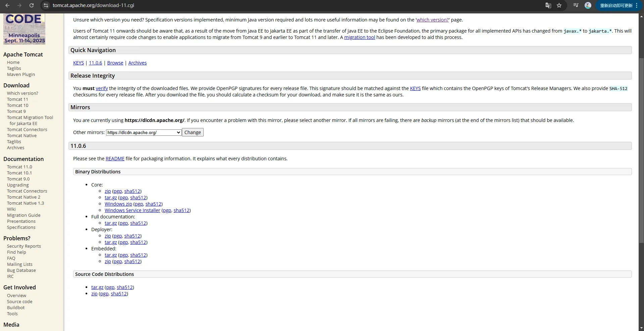The height and width of the screenshot is (331, 644).
Task: Select Tomcat 11 under Download
Action: 17,99
